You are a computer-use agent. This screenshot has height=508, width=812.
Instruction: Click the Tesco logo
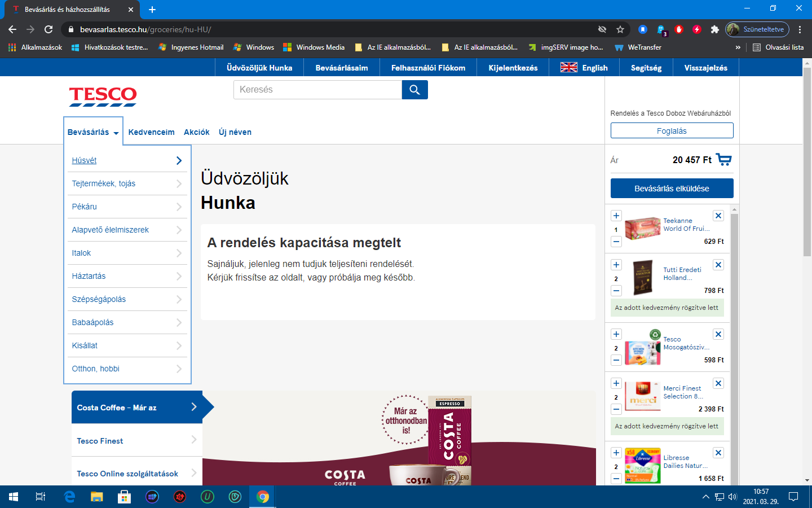point(103,96)
